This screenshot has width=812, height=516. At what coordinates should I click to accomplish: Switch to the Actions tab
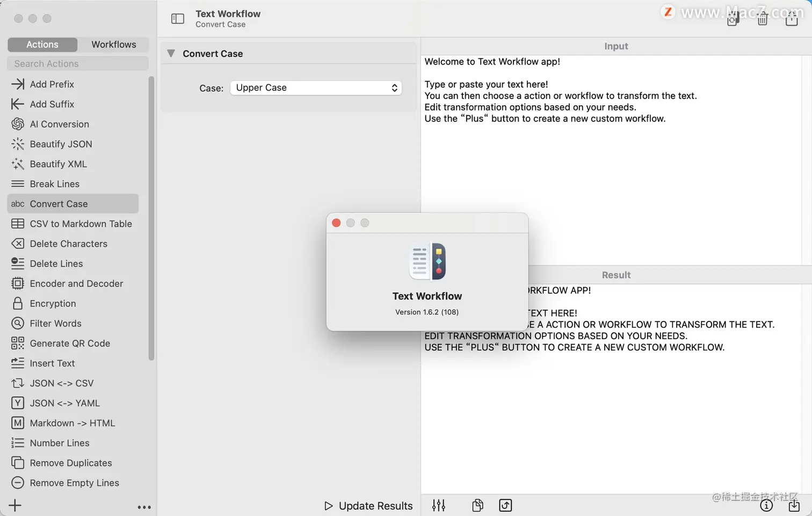click(x=42, y=45)
